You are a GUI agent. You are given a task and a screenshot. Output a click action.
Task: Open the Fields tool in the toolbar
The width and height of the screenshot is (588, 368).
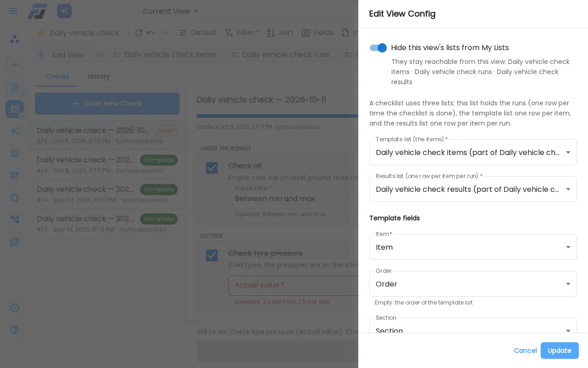point(317,33)
